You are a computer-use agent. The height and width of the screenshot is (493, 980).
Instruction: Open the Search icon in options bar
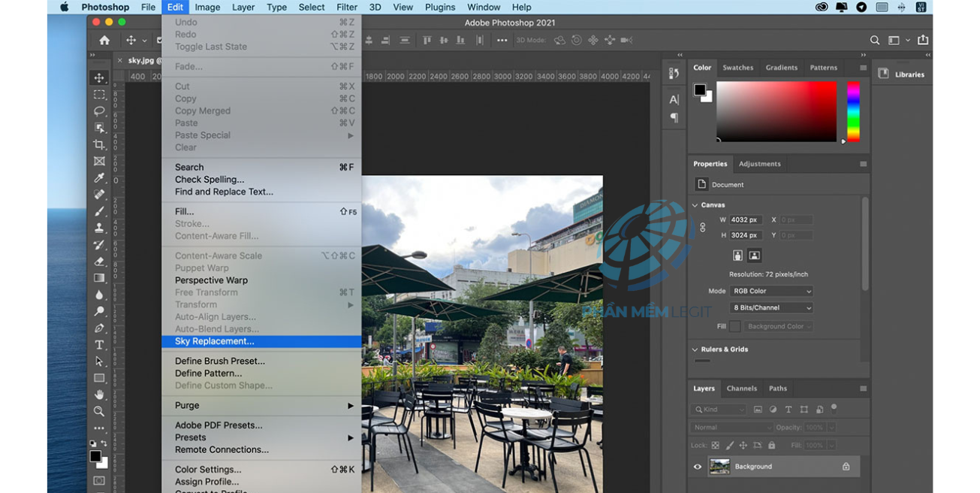tap(875, 41)
